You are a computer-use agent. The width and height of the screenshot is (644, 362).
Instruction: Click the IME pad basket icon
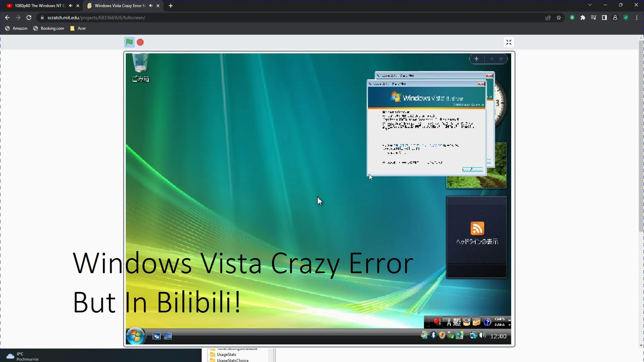pyautogui.click(x=467, y=322)
